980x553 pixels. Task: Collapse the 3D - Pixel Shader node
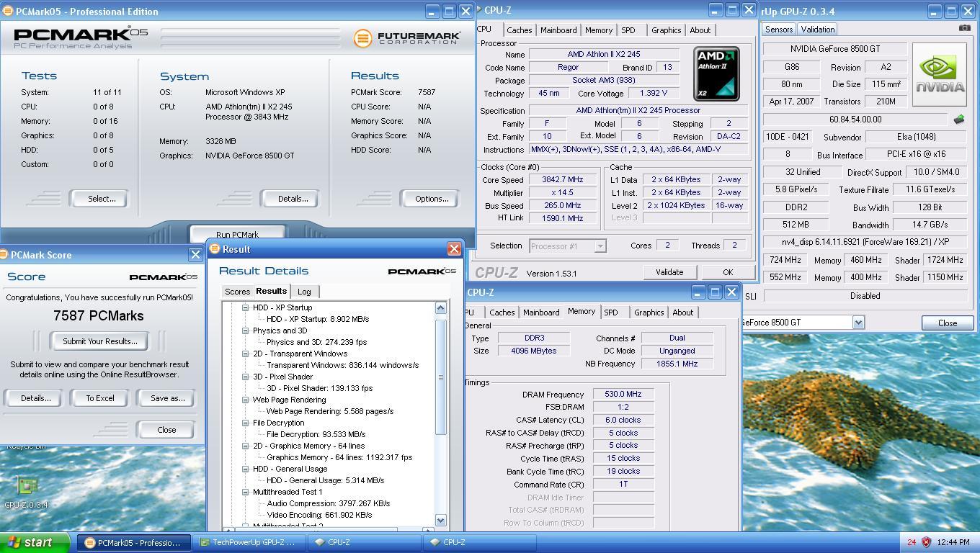(x=245, y=377)
